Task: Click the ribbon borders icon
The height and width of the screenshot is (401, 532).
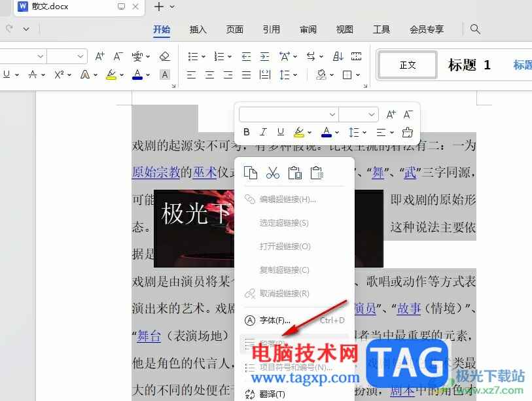Action: pos(347,75)
